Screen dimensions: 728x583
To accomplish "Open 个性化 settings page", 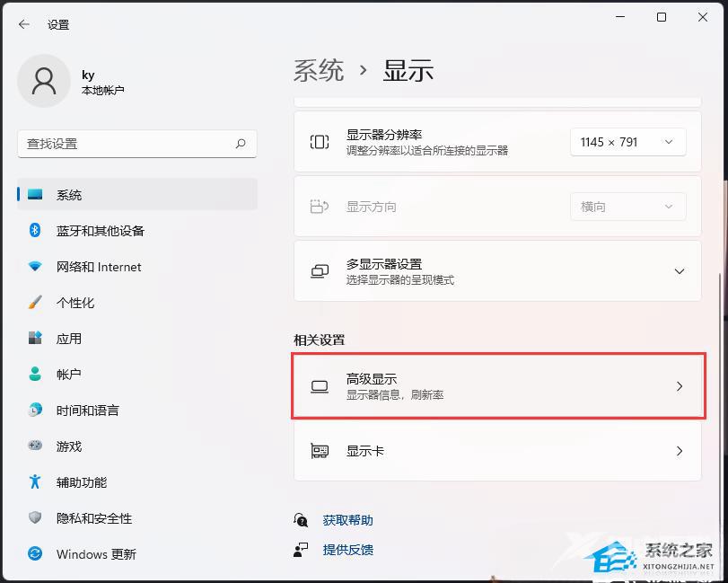I will point(137,303).
